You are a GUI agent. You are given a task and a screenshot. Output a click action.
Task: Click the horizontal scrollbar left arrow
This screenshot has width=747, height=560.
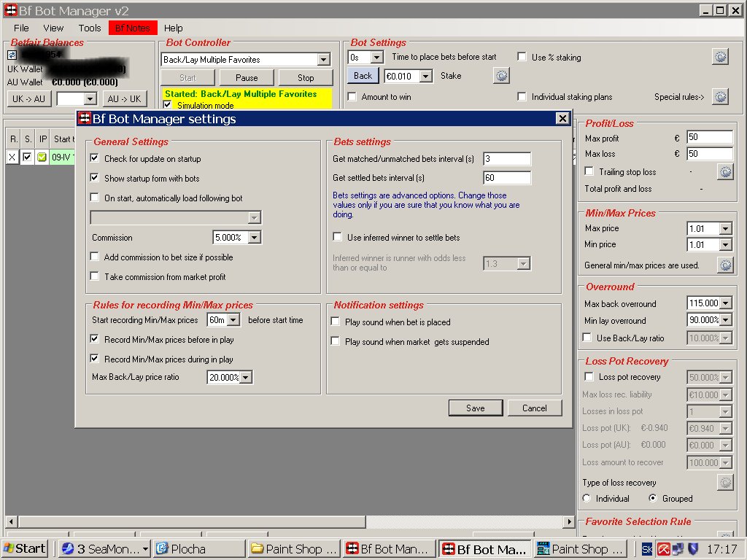coord(12,521)
